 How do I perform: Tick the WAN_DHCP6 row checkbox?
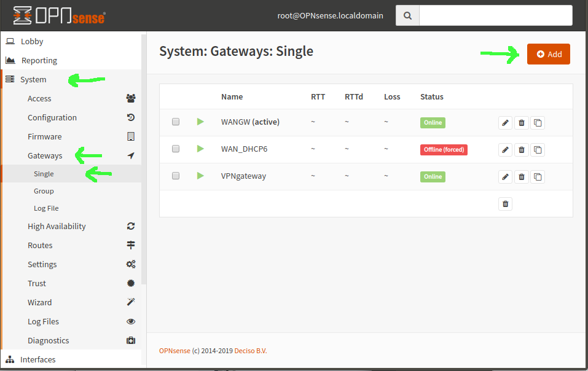176,149
